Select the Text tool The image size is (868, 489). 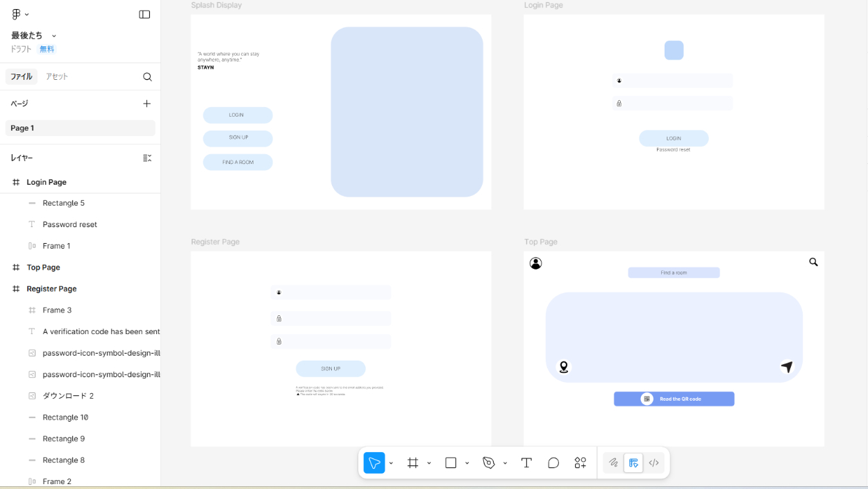(x=526, y=463)
